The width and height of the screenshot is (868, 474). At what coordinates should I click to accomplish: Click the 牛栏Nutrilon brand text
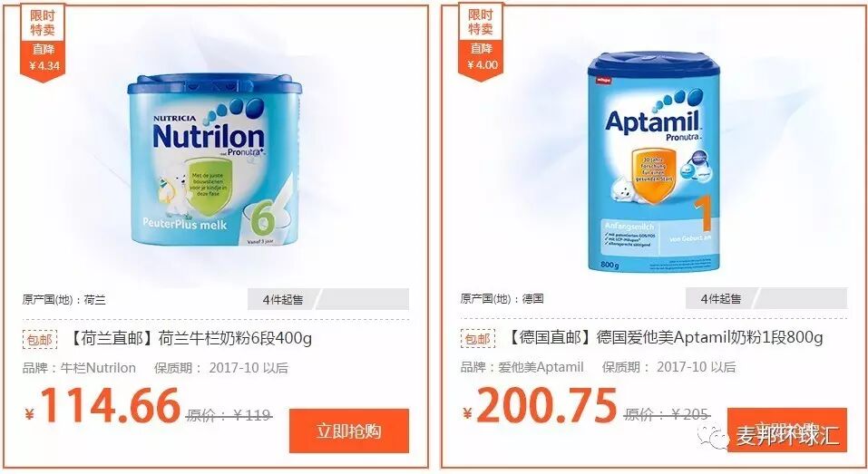point(97,368)
